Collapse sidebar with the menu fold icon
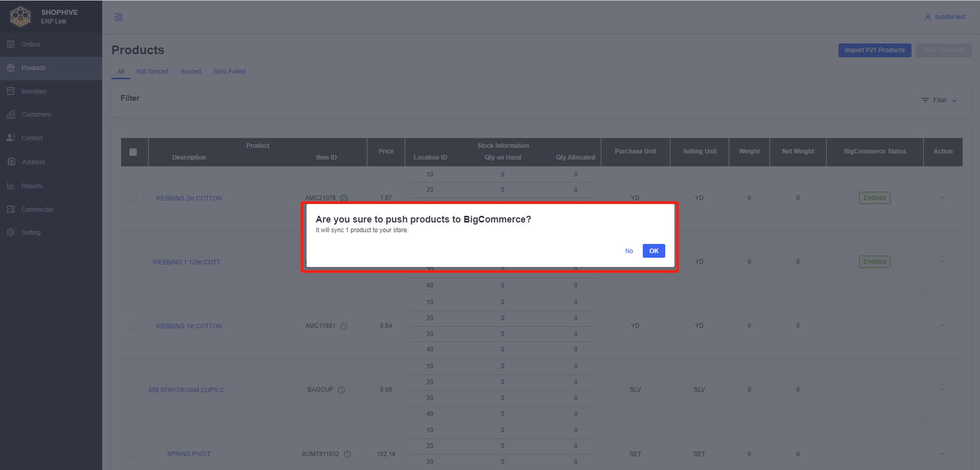The width and height of the screenshot is (980, 470). pyautogui.click(x=119, y=17)
